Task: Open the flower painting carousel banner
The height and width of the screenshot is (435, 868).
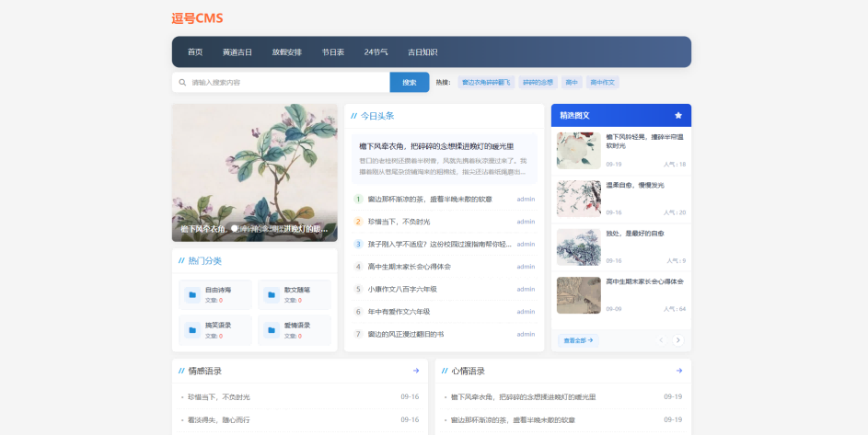Action: [255, 173]
